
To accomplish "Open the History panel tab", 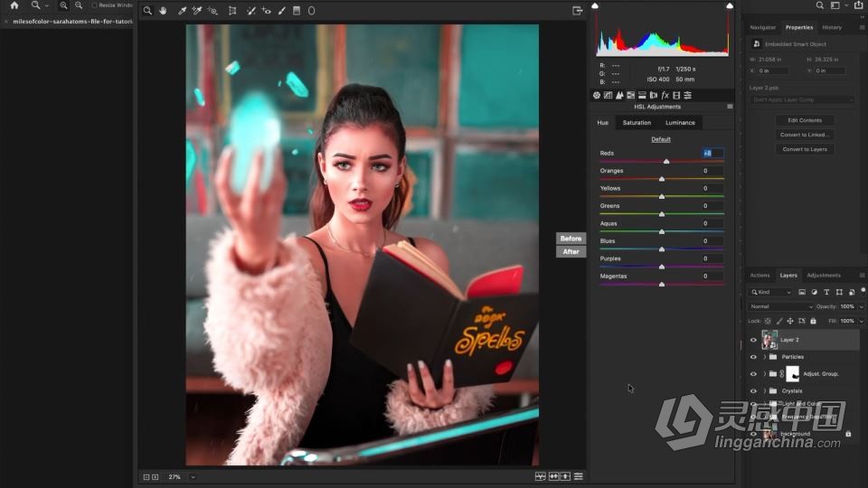I will coord(832,27).
